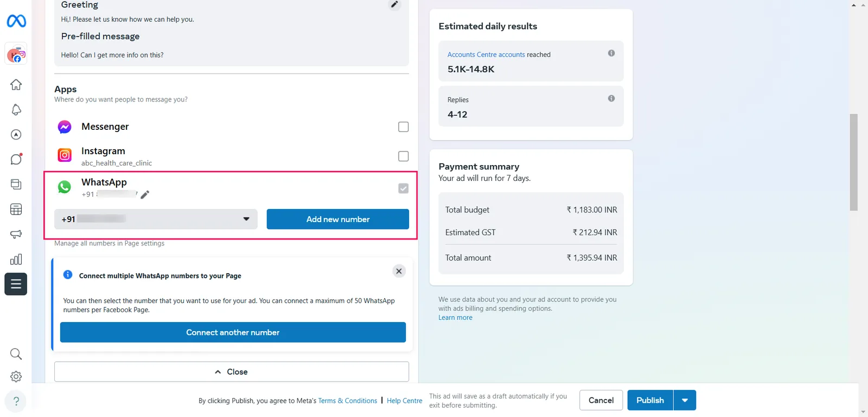This screenshot has width=868, height=417.
Task: Open the Learn more link
Action: 455,318
